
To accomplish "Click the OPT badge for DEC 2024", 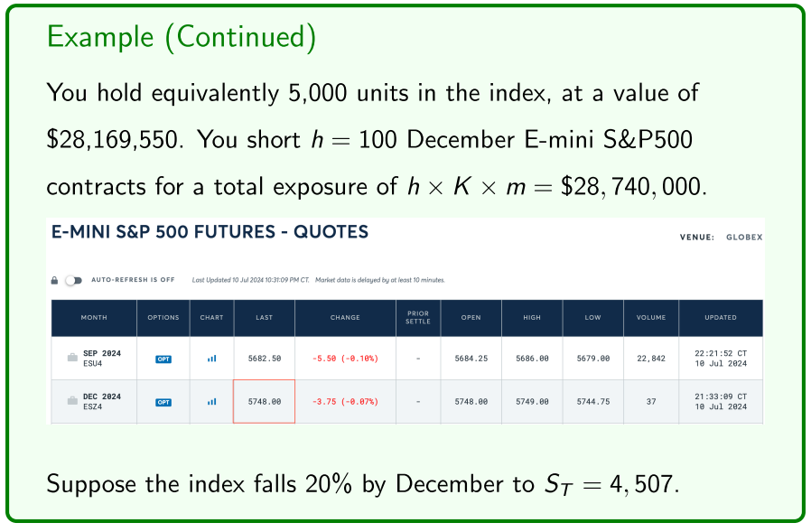I will coord(163,402).
